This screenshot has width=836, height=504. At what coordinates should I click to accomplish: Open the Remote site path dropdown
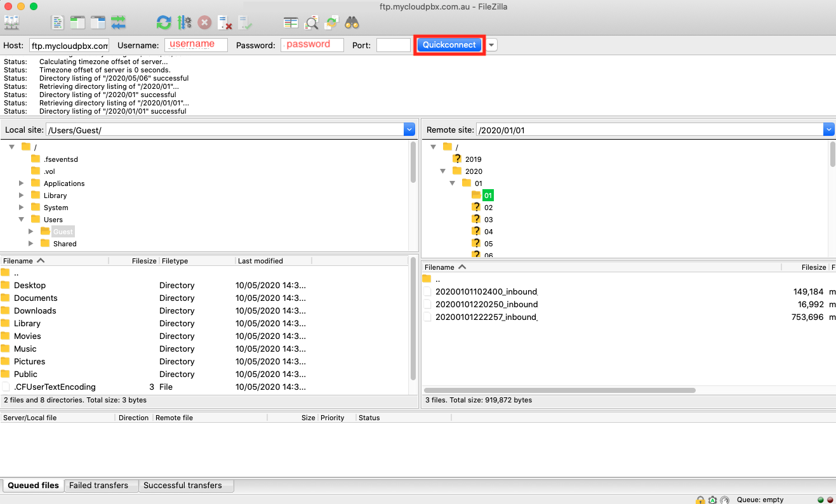829,129
